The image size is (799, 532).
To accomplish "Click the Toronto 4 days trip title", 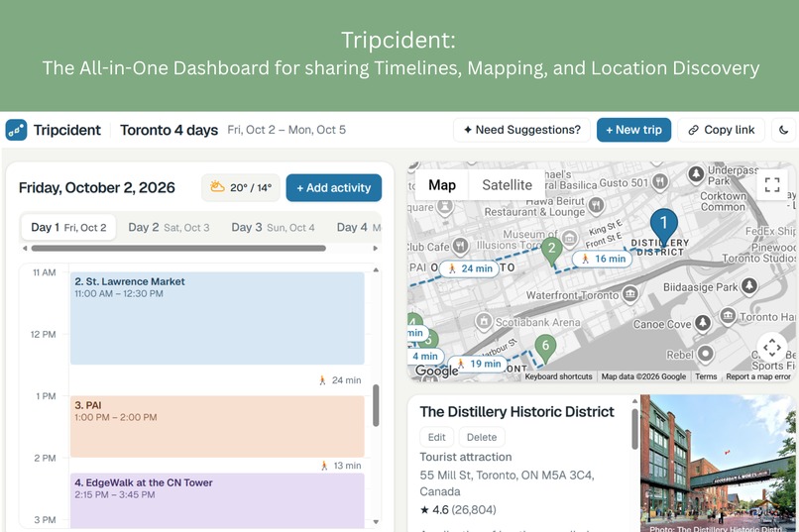I will click(x=170, y=131).
